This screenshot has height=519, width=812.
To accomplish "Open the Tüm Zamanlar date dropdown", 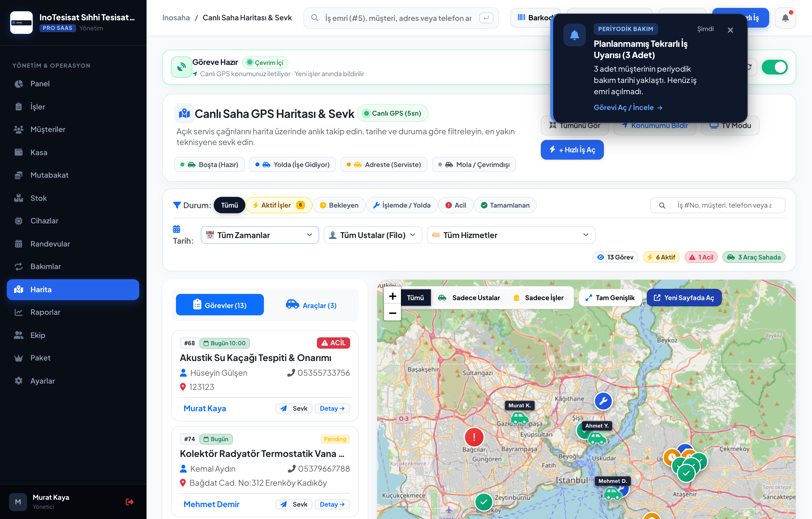I will point(260,235).
